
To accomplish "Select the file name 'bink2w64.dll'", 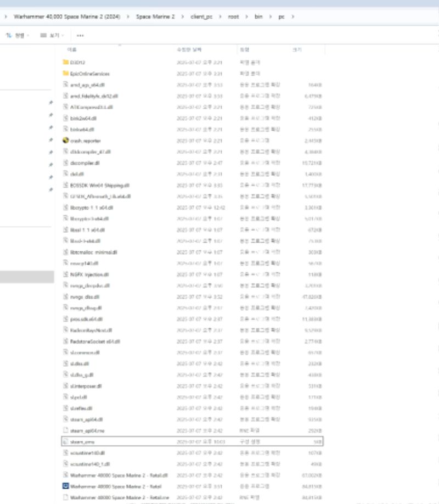I will (83, 118).
